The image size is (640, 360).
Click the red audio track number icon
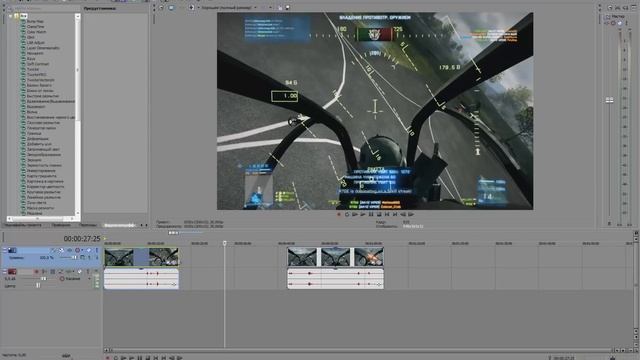[12, 271]
